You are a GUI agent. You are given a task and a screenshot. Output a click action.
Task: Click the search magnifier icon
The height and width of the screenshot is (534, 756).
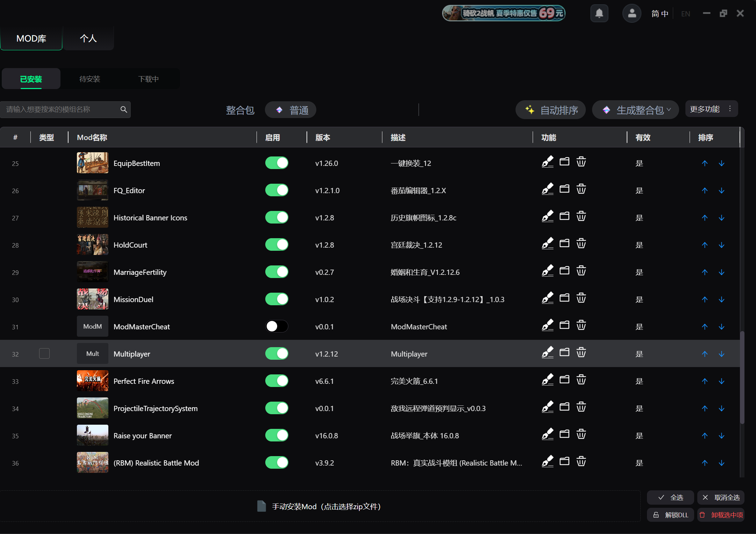coord(124,110)
